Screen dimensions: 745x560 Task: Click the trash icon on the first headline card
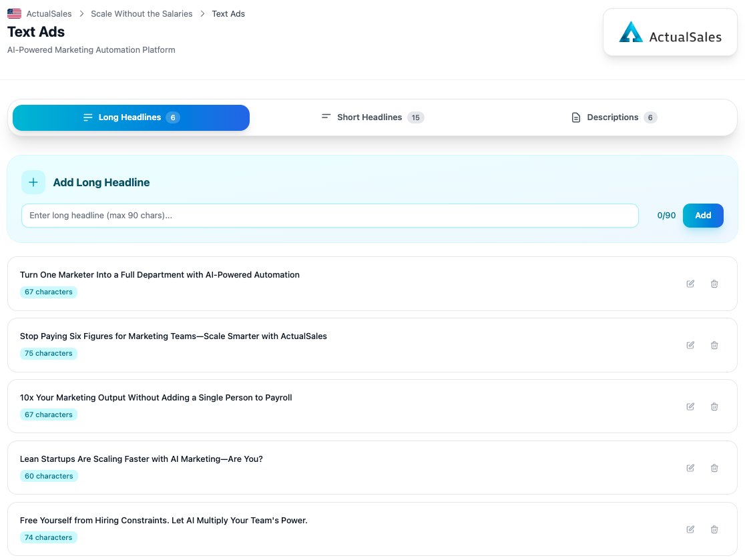click(x=714, y=284)
